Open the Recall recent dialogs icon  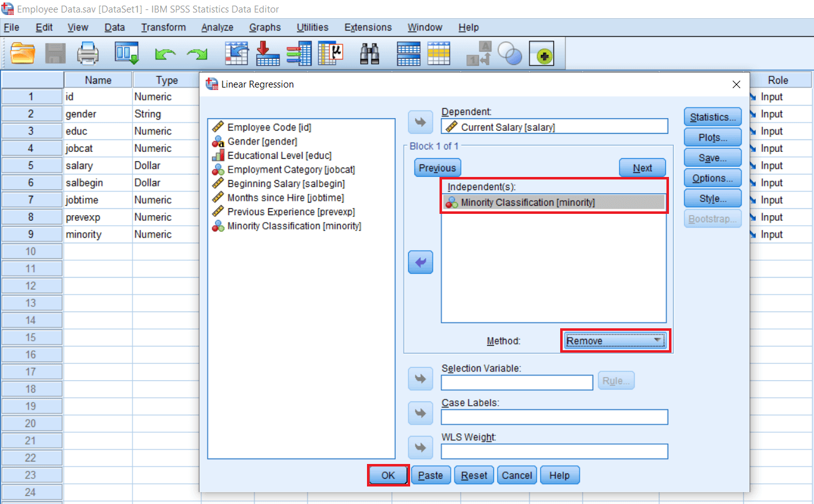(127, 53)
